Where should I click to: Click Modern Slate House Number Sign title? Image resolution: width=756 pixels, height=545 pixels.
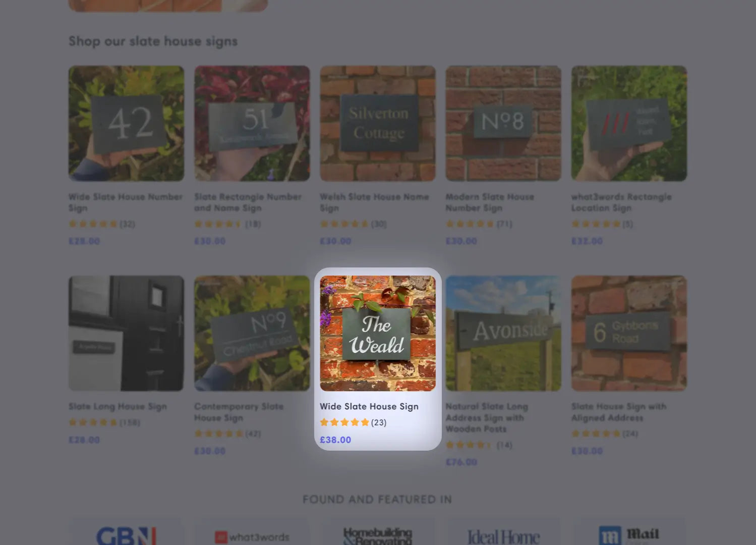(x=490, y=202)
